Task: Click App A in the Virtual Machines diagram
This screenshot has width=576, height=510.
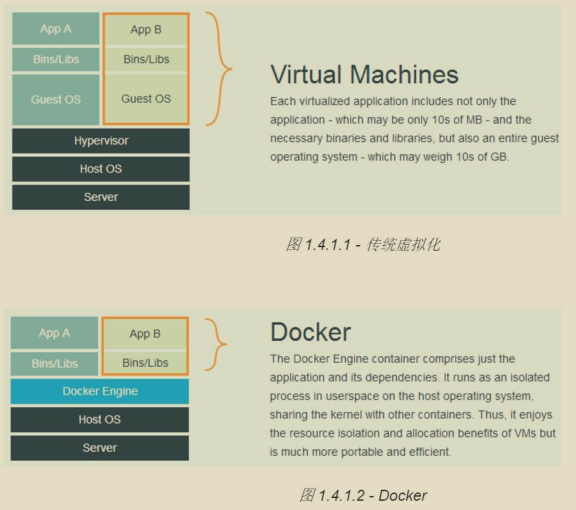Action: 55,29
